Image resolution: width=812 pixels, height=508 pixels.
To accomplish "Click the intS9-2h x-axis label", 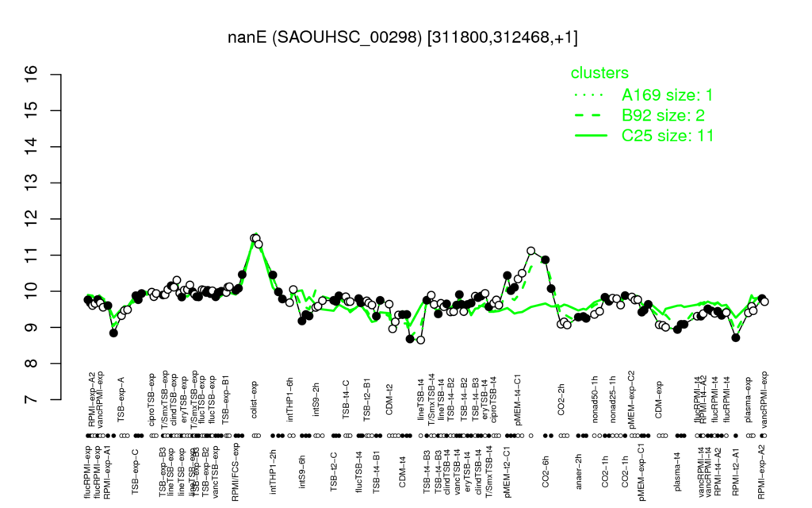I will 316,400.
